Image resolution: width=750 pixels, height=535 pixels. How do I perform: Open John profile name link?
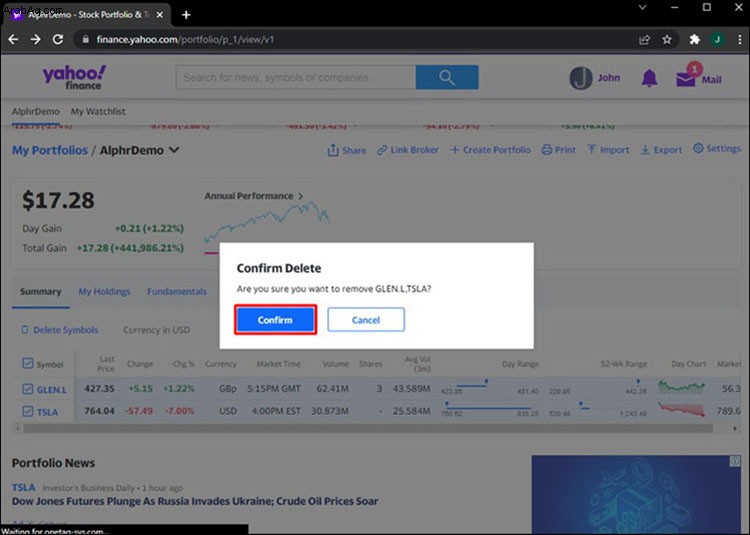click(x=608, y=77)
